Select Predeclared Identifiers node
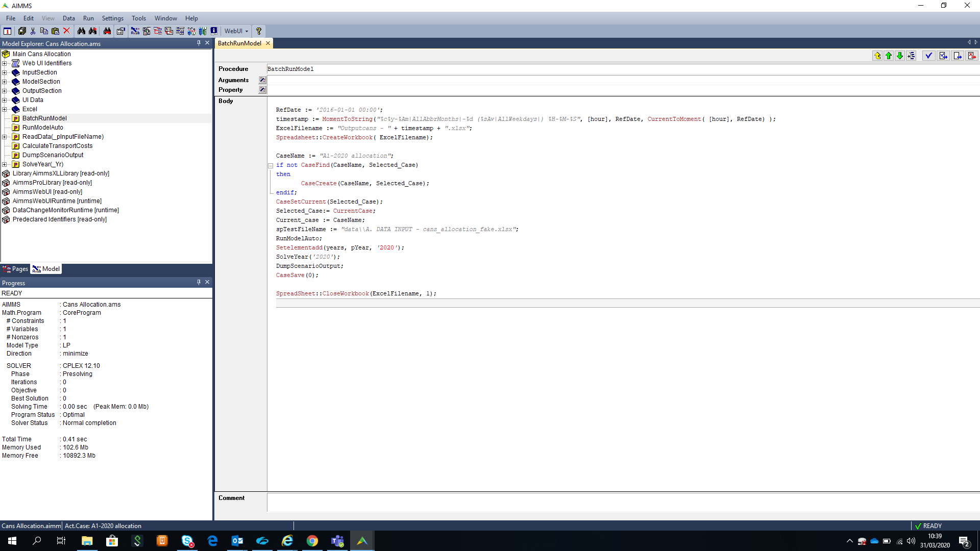980x551 pixels. [60, 219]
